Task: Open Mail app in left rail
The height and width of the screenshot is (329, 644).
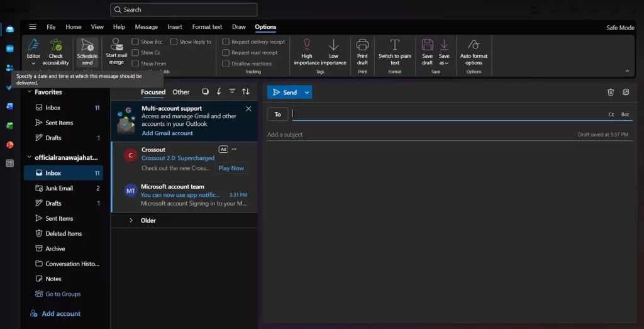Action: [x=10, y=29]
